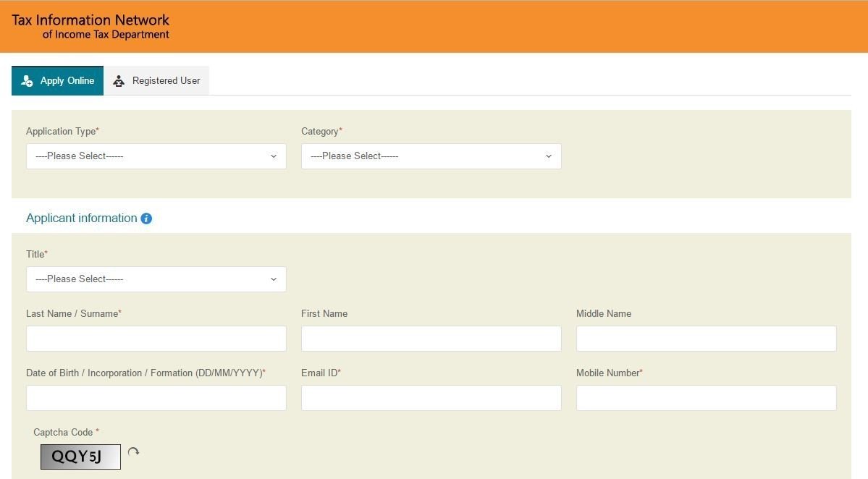Click the user icon on Registered User tab
This screenshot has height=479, width=868.
tap(119, 81)
